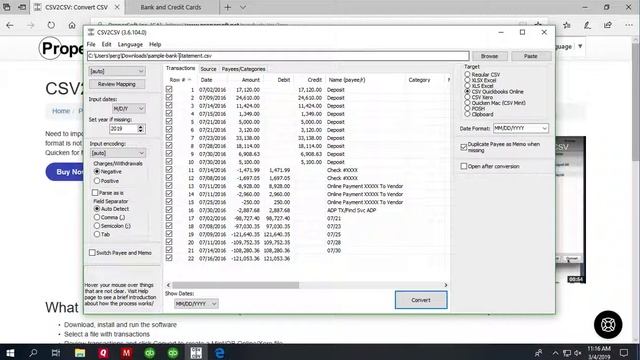Open the Language menu
The width and height of the screenshot is (640, 360).
130,44
